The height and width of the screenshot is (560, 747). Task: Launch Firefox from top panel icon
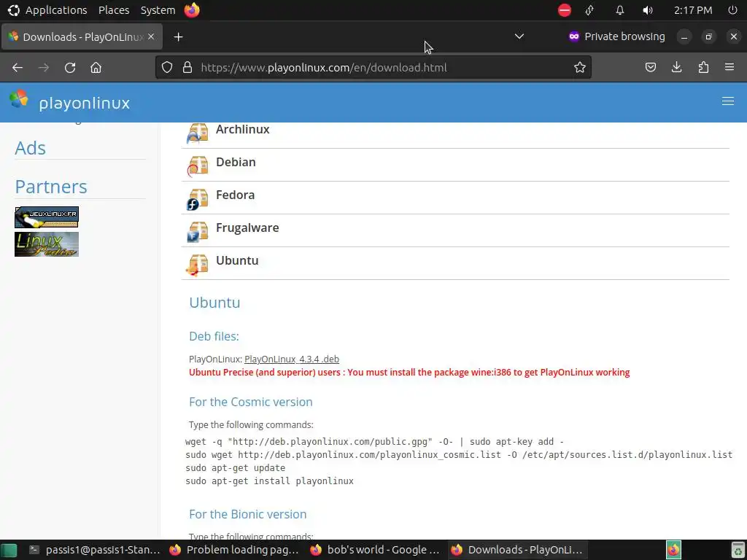pos(192,10)
